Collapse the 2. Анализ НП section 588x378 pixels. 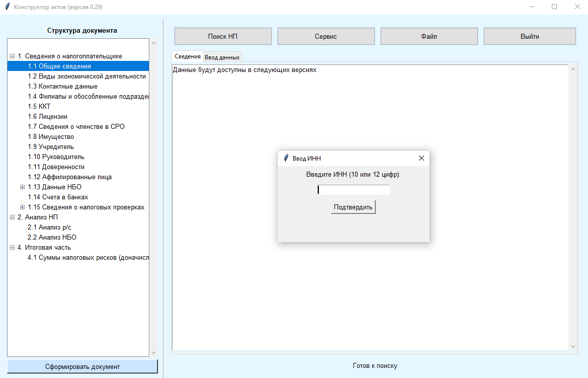pos(12,217)
